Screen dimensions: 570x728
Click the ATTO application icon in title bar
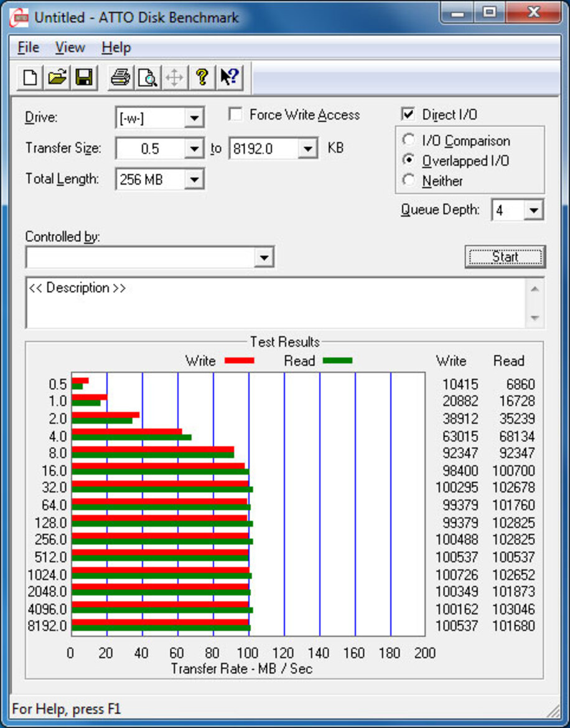click(x=19, y=17)
